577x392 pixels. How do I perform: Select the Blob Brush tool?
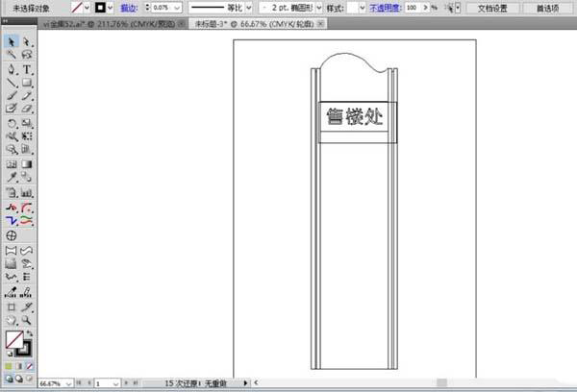tap(11, 109)
